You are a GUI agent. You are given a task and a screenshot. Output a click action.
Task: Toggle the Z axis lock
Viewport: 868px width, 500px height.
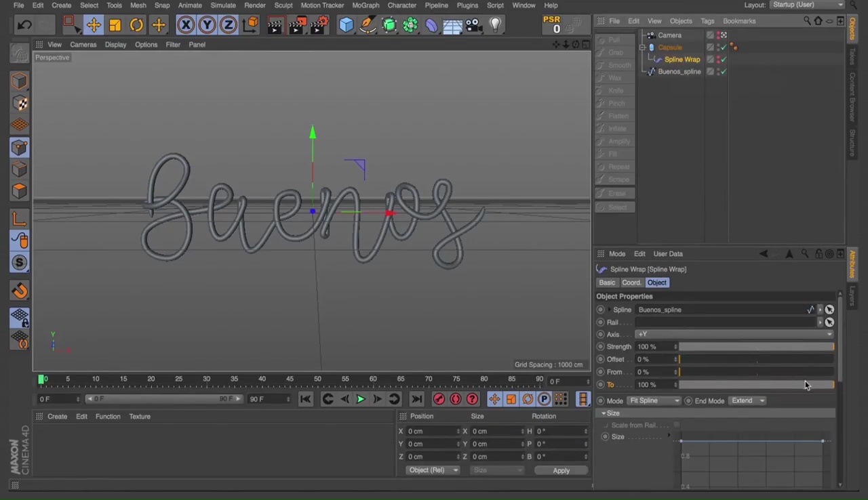229,26
